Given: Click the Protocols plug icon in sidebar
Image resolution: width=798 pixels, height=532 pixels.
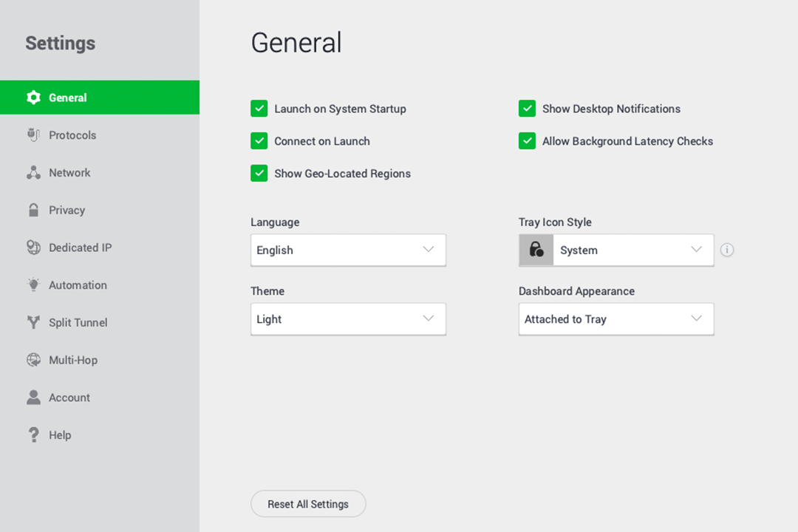Looking at the screenshot, I should [x=33, y=135].
